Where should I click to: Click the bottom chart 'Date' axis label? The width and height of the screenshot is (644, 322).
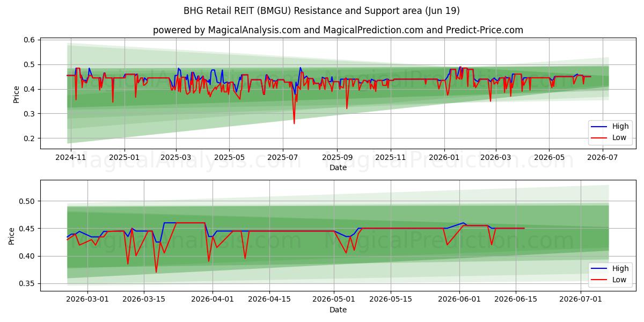tap(338, 310)
